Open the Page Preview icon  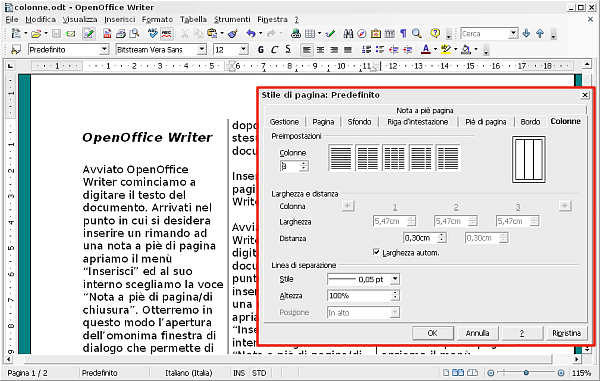134,34
